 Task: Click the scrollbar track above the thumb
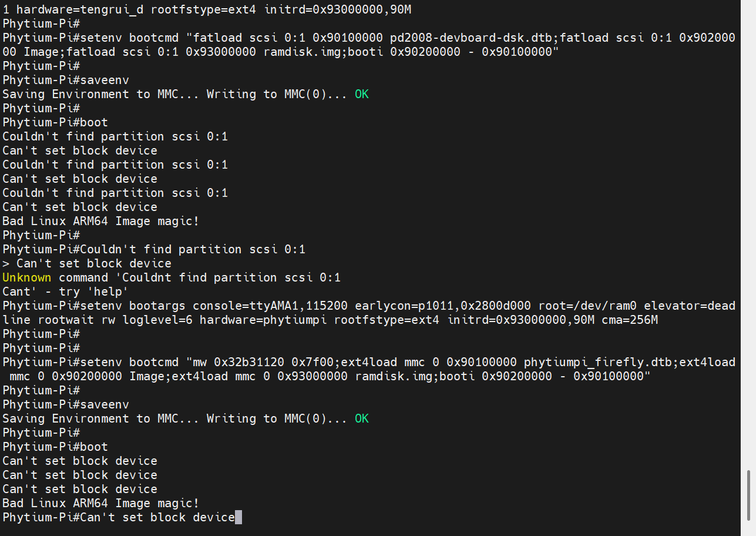[x=748, y=235]
